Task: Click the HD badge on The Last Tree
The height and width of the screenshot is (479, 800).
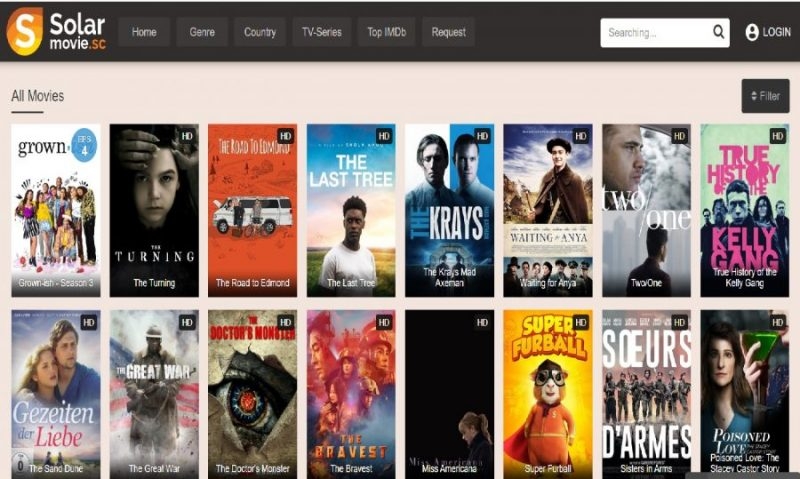Action: tap(383, 135)
